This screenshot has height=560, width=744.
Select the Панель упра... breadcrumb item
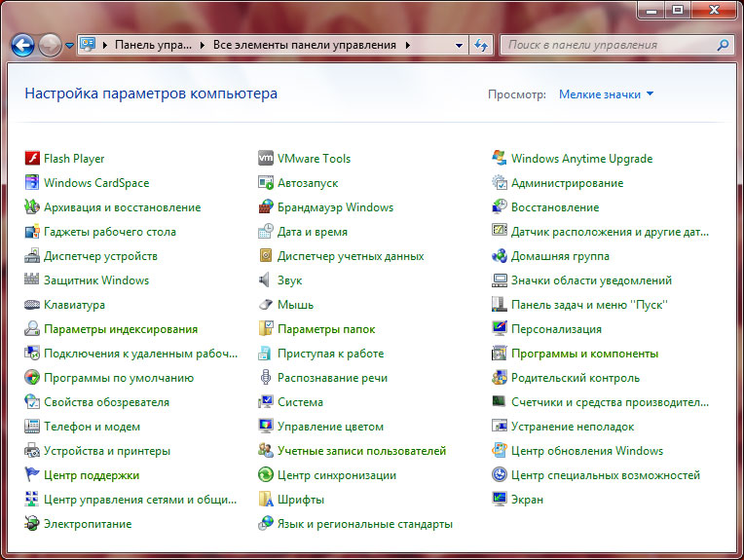pos(153,45)
